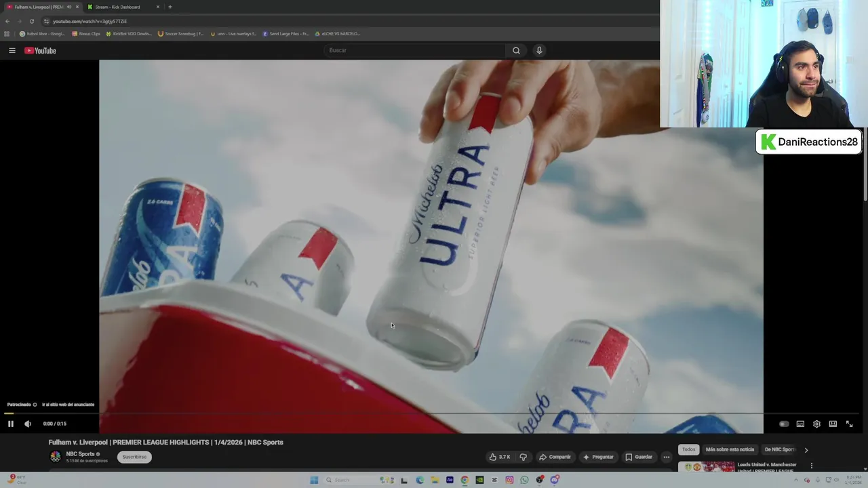Open Google Chrome from the taskbar

pos(465,480)
